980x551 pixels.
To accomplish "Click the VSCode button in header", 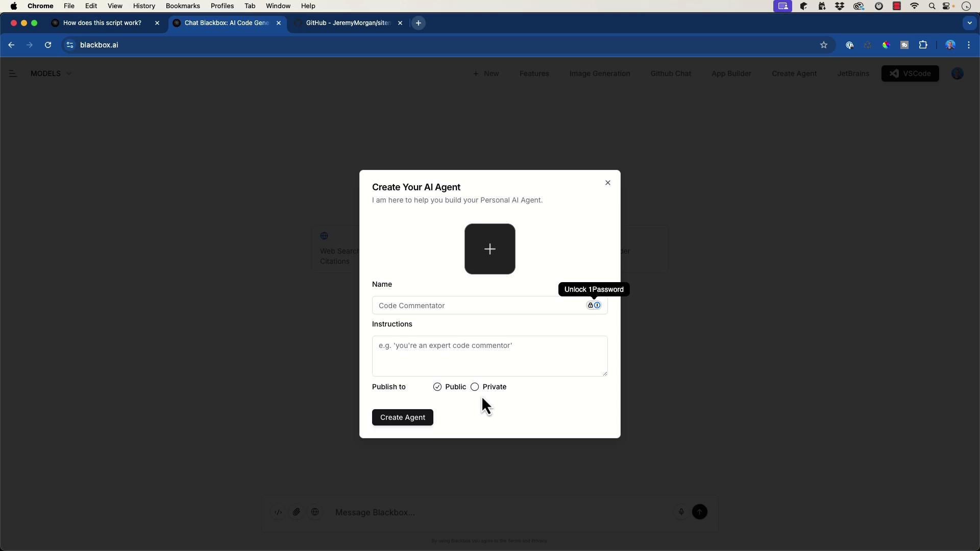I will click(x=910, y=73).
